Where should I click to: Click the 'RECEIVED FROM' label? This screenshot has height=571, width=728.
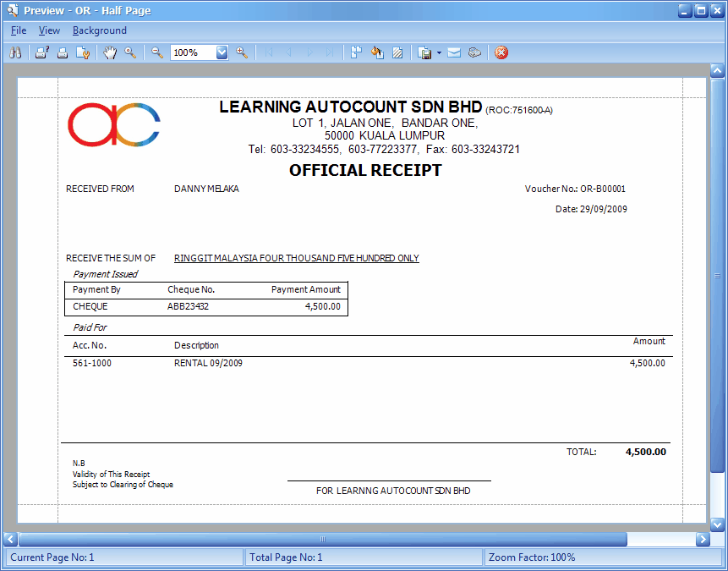click(100, 189)
